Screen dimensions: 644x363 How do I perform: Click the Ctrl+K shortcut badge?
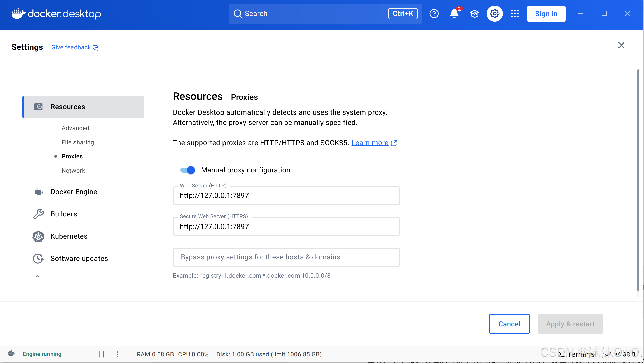point(403,14)
